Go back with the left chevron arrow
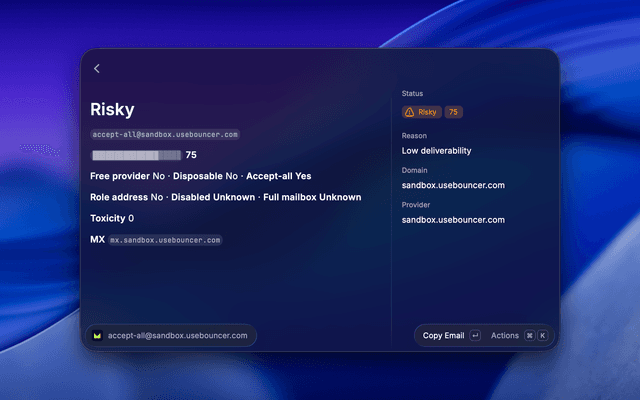 point(97,69)
